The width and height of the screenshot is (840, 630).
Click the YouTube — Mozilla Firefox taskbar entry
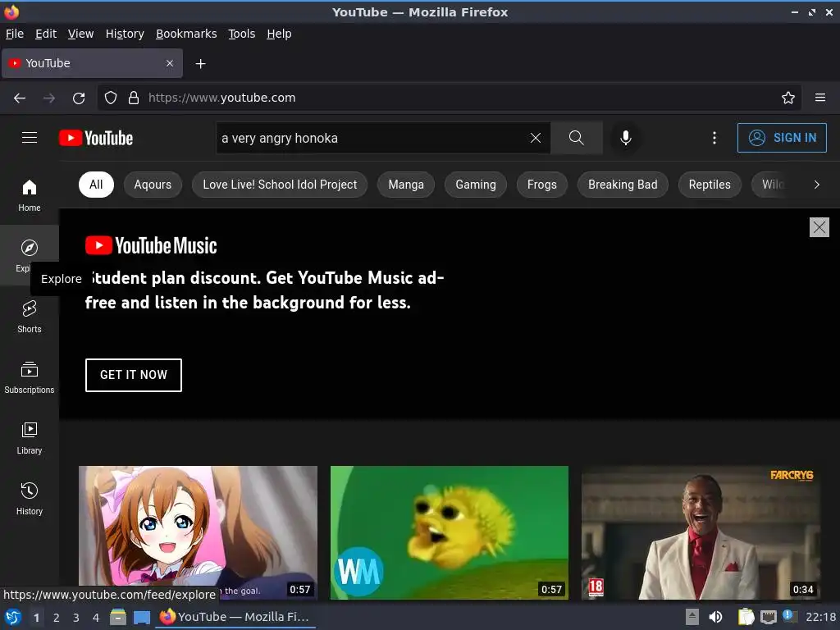235,617
